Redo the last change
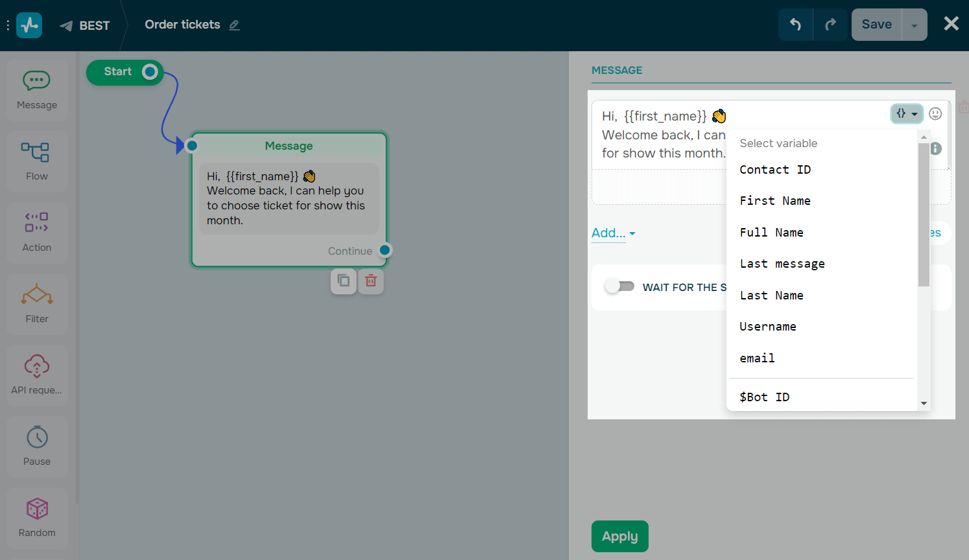Viewport: 969px width, 560px height. click(x=830, y=25)
